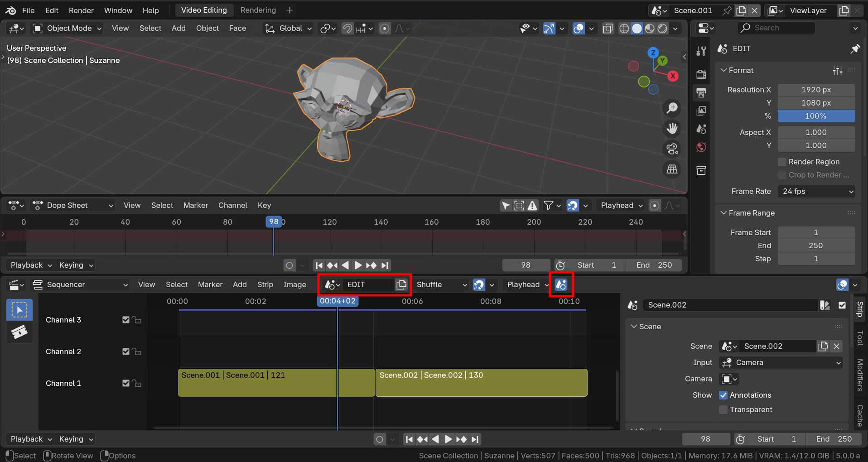Open the Object Mode dropdown
This screenshot has height=462, width=868.
pyautogui.click(x=67, y=28)
